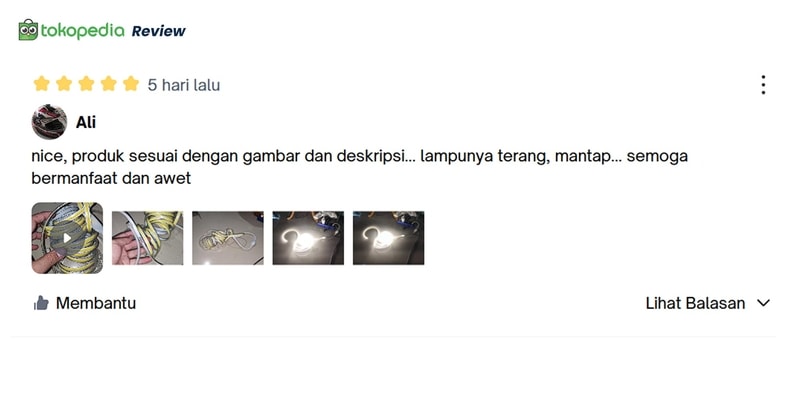Click the Membantu helpful label
Image resolution: width=800 pixels, height=400 pixels.
click(96, 303)
